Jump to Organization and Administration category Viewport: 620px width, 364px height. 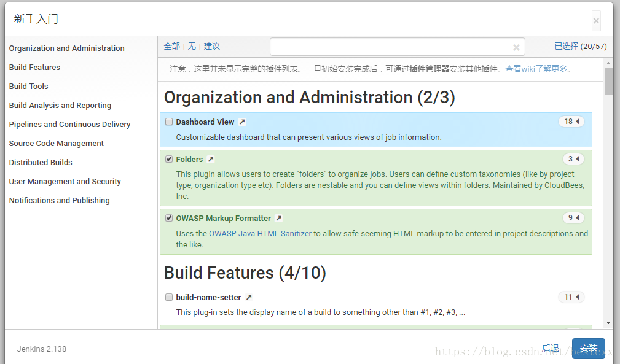pos(67,48)
